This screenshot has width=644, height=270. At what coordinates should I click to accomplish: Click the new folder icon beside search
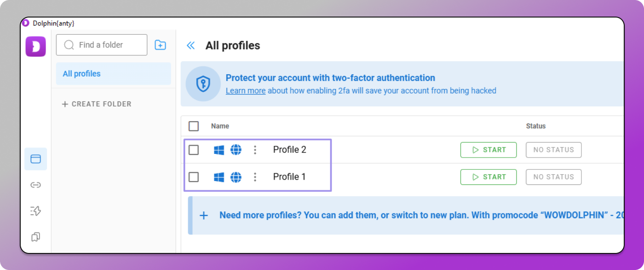(160, 45)
